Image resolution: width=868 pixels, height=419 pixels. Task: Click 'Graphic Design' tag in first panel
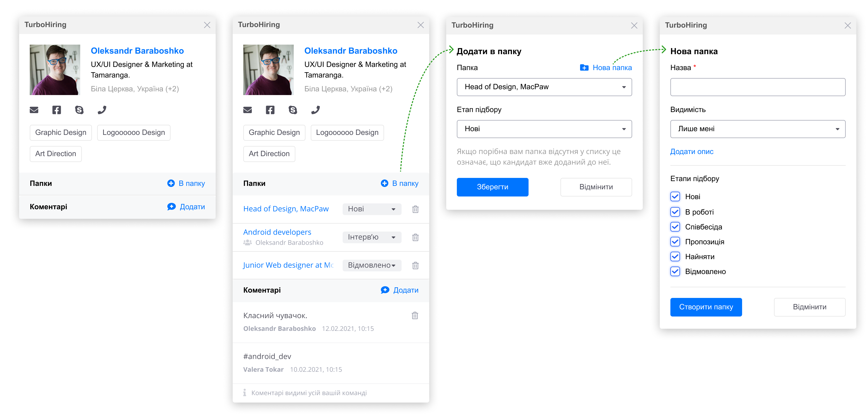(x=61, y=132)
